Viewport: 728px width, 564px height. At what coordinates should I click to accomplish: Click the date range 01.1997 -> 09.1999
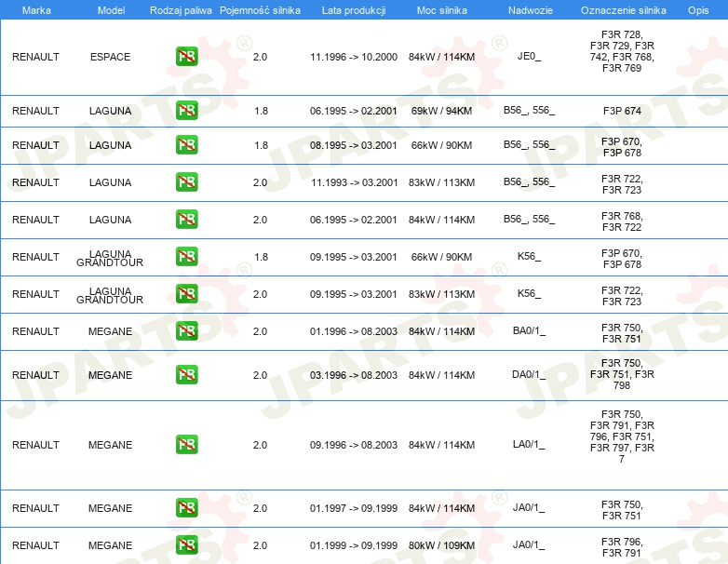click(354, 508)
